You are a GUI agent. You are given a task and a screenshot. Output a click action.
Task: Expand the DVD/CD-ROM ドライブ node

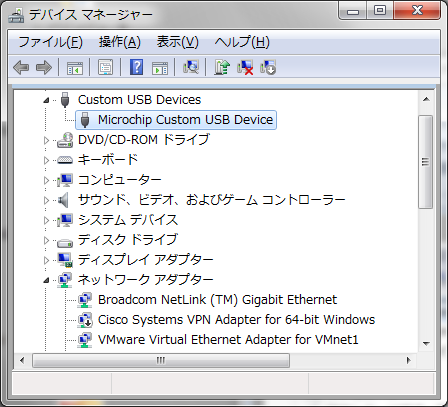pyautogui.click(x=46, y=140)
